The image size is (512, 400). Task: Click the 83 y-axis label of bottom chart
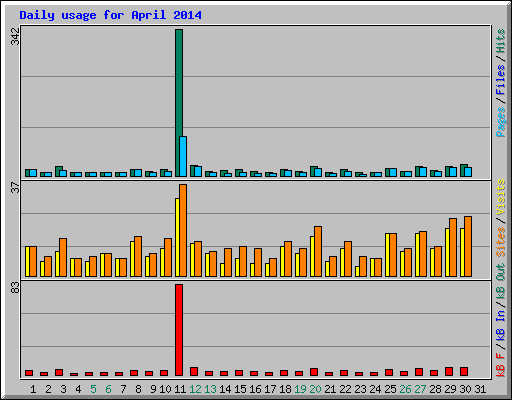pyautogui.click(x=15, y=287)
